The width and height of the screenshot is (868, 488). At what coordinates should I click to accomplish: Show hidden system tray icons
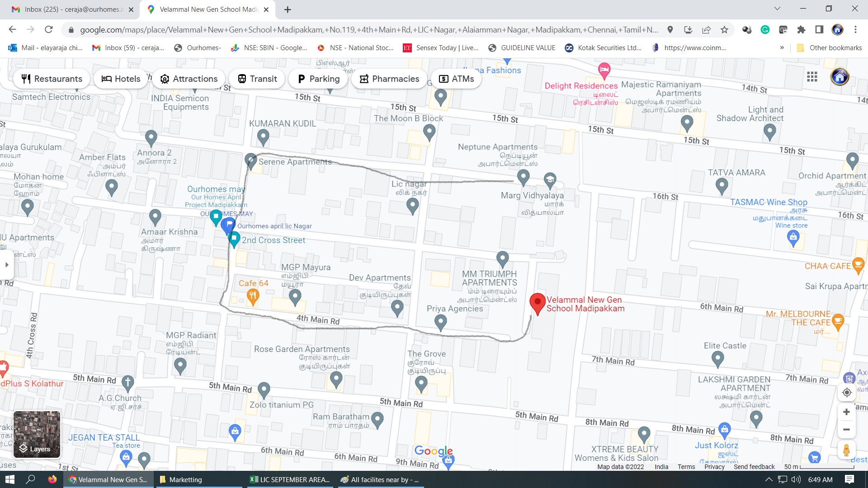tap(769, 479)
